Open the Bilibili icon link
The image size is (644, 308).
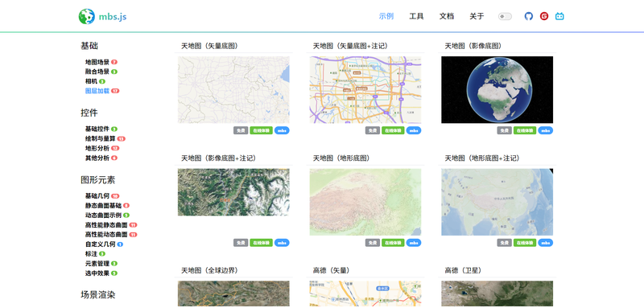(x=559, y=16)
